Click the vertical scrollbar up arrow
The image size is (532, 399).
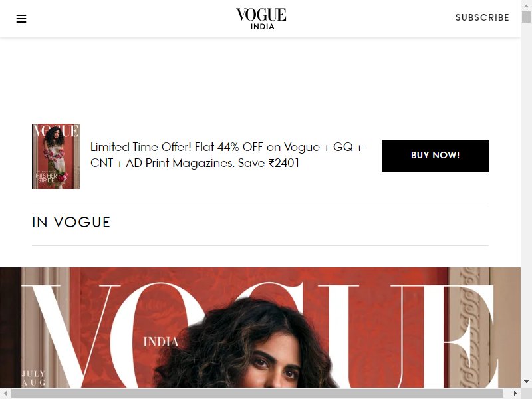tap(526, 5)
